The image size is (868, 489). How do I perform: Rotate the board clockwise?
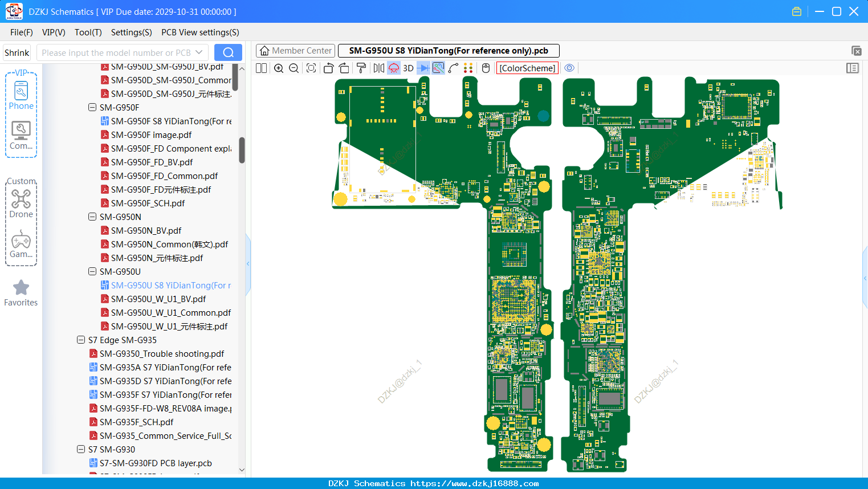(344, 68)
